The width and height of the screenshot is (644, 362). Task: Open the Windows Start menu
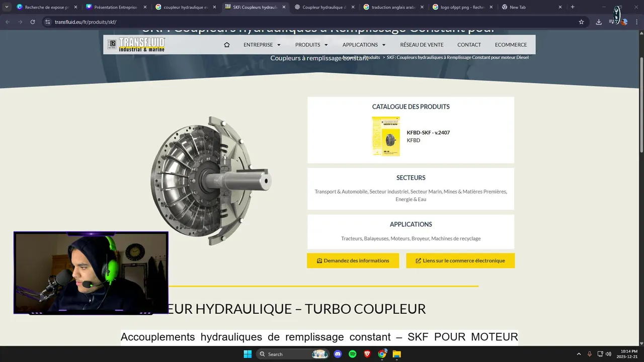tap(248, 354)
